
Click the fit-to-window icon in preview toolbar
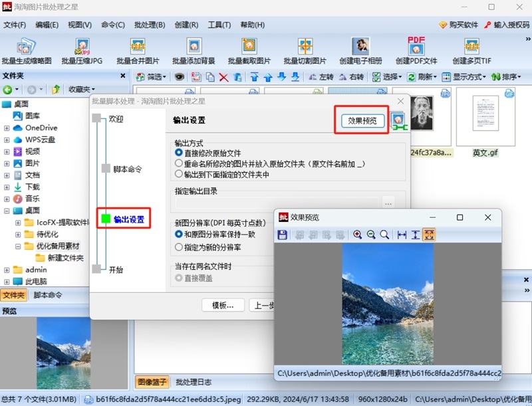(430, 234)
